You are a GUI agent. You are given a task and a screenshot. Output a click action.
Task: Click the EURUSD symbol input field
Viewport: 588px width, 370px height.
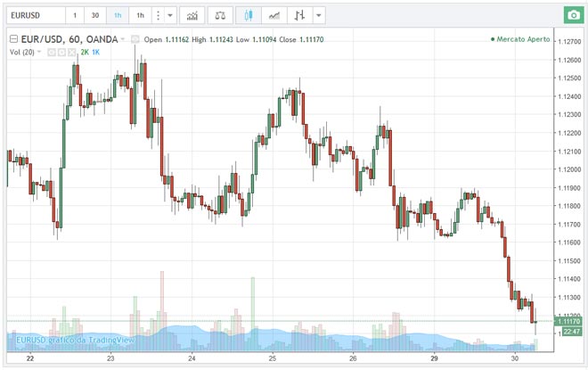[x=34, y=16]
